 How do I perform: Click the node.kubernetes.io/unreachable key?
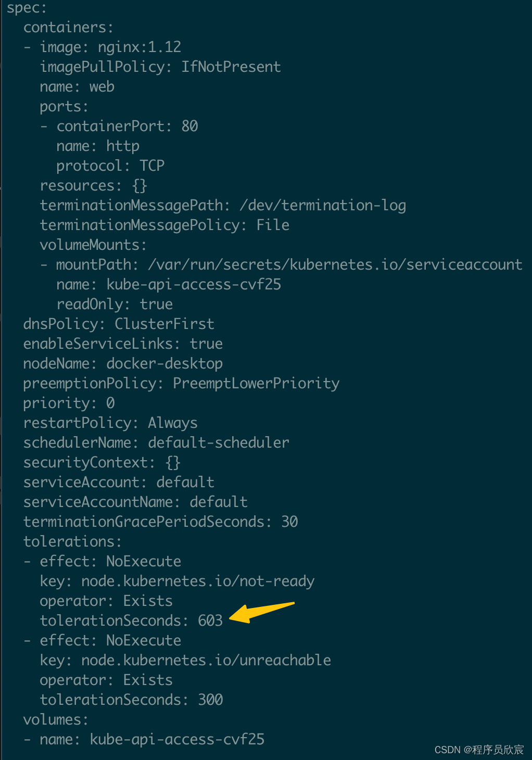[x=206, y=660]
